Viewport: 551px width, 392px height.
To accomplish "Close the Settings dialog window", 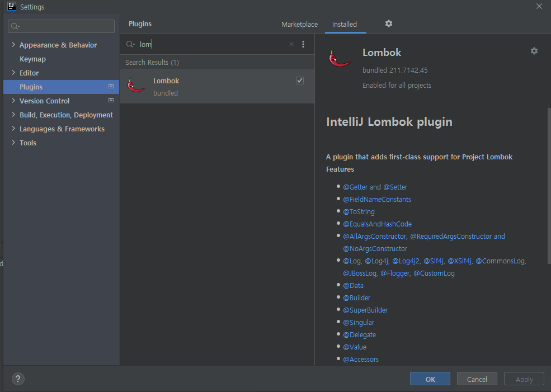I will point(539,6).
